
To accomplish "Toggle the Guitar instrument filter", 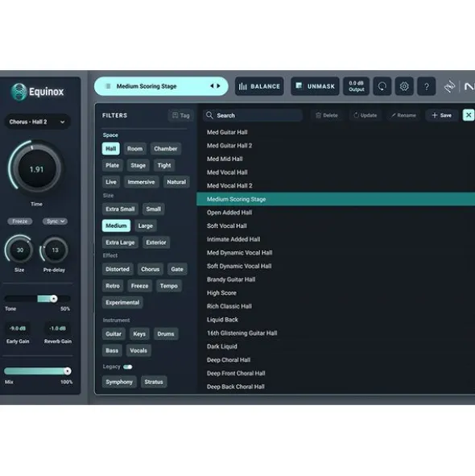I will pyautogui.click(x=114, y=334).
